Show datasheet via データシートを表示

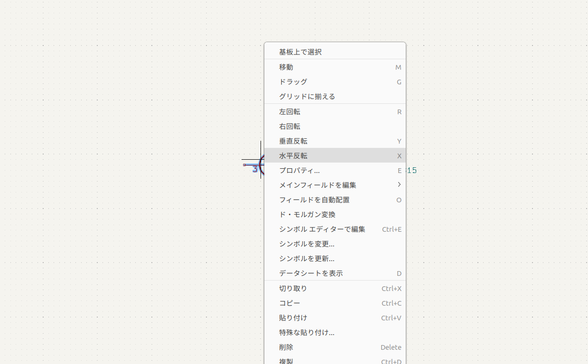[x=311, y=273]
